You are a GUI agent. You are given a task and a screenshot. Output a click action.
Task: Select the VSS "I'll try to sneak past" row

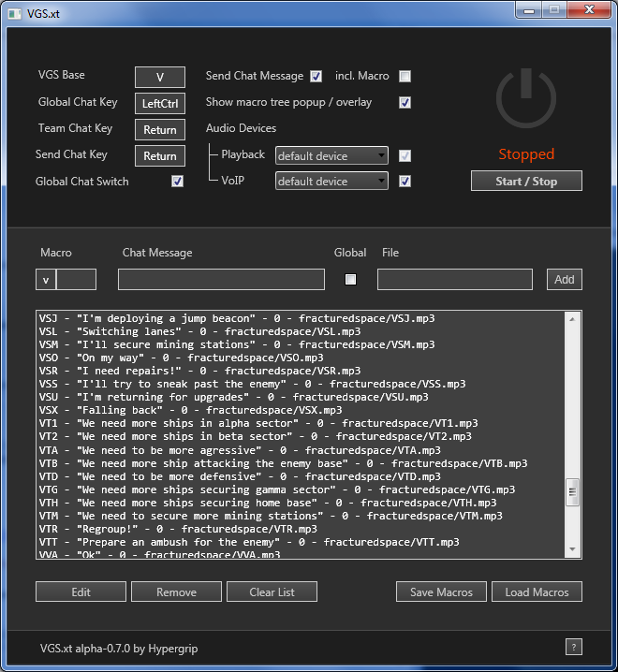coord(301,384)
